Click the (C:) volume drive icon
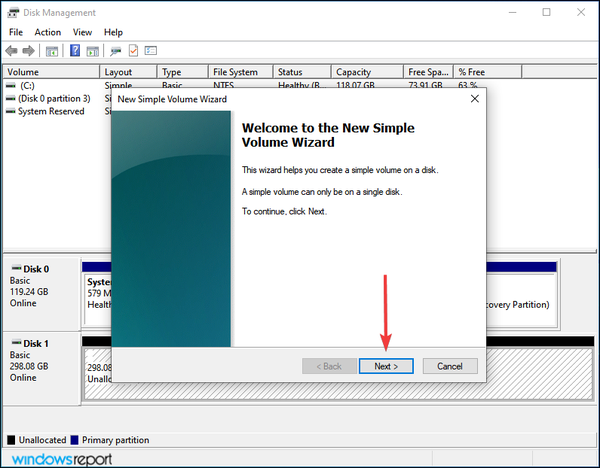 coord(11,85)
